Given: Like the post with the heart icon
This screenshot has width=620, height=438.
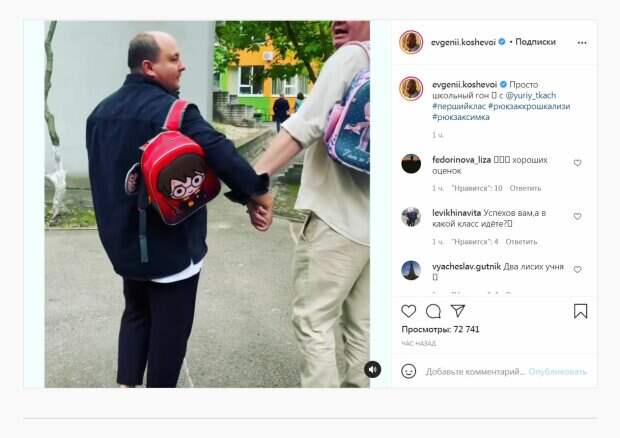Looking at the screenshot, I should coord(408,311).
